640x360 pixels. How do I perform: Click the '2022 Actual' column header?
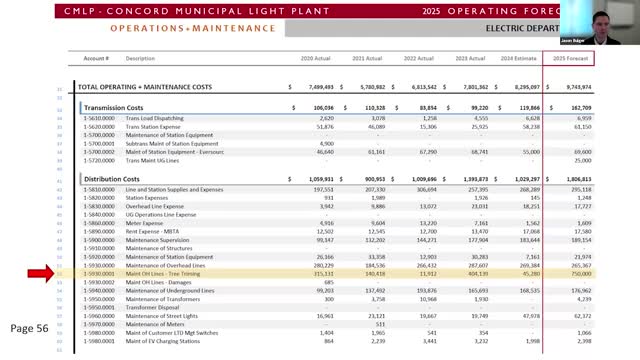(419, 58)
